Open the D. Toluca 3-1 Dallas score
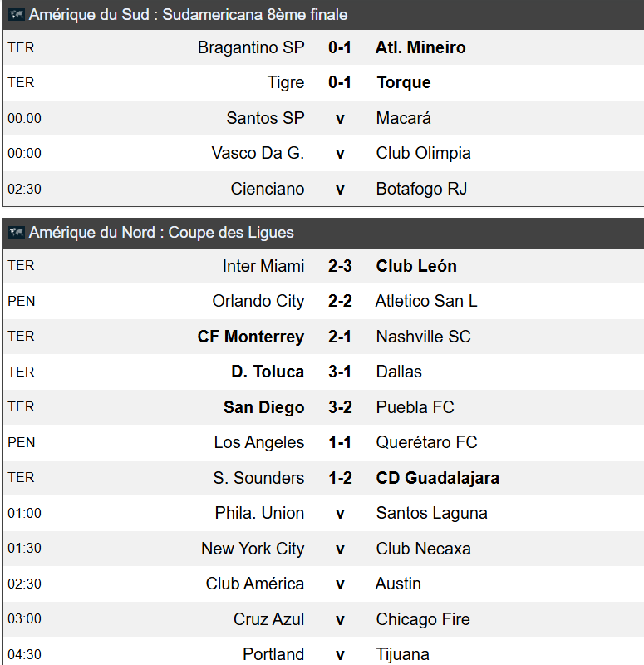 (340, 372)
